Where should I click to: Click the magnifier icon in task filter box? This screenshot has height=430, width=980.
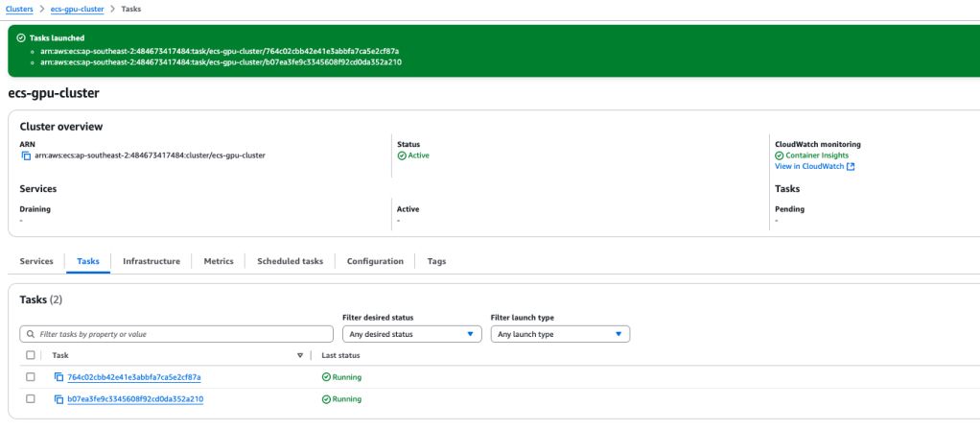(31, 334)
